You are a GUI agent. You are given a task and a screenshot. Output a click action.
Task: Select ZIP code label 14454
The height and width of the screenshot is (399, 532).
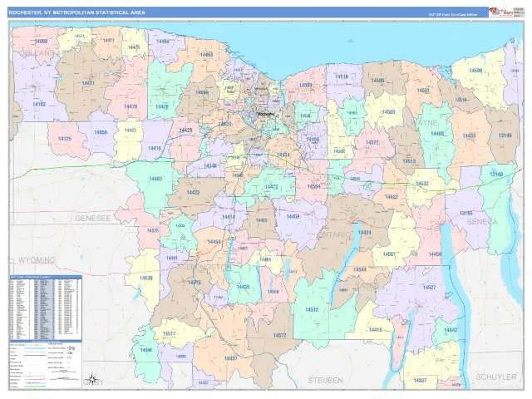pyautogui.click(x=214, y=242)
